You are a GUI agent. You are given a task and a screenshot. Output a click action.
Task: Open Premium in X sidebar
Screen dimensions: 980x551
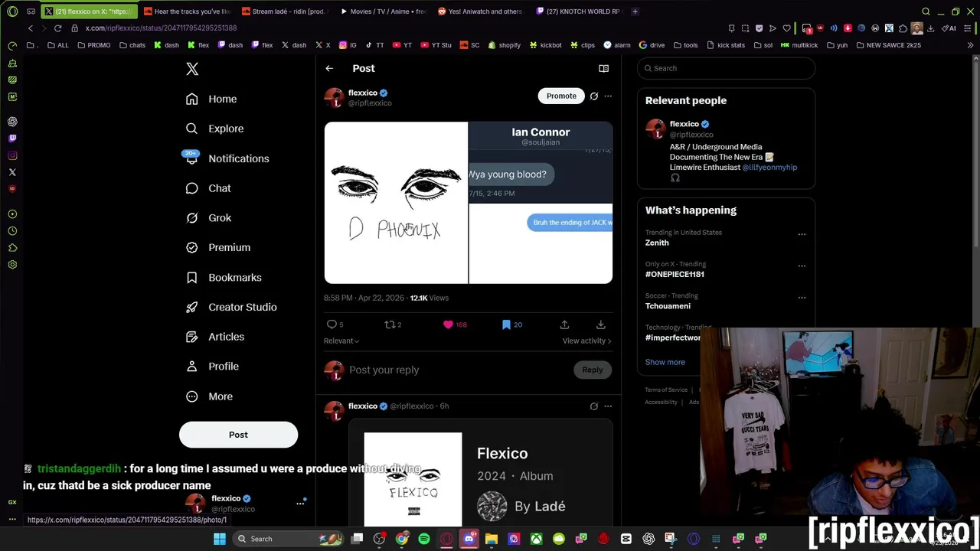pyautogui.click(x=218, y=247)
